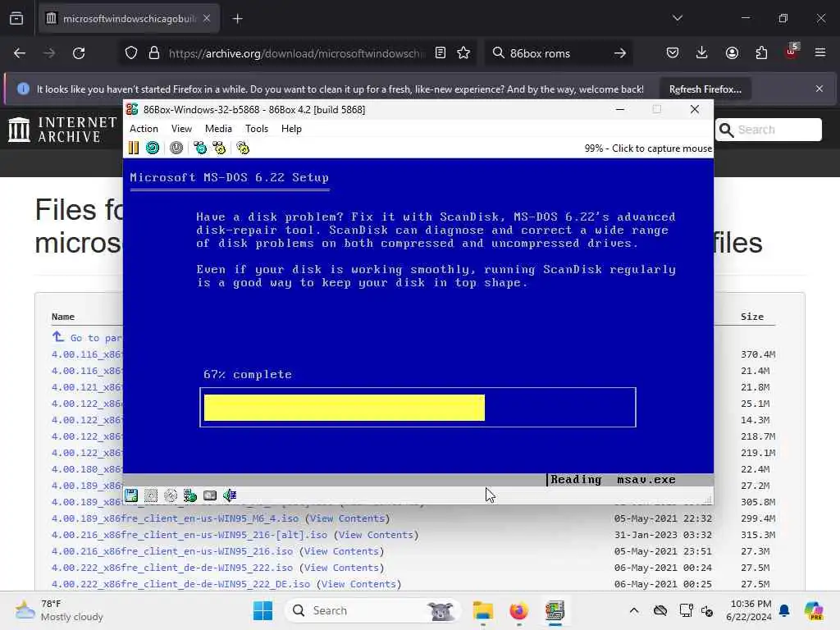Click the tracking protection shield icon
840x630 pixels.
[131, 53]
